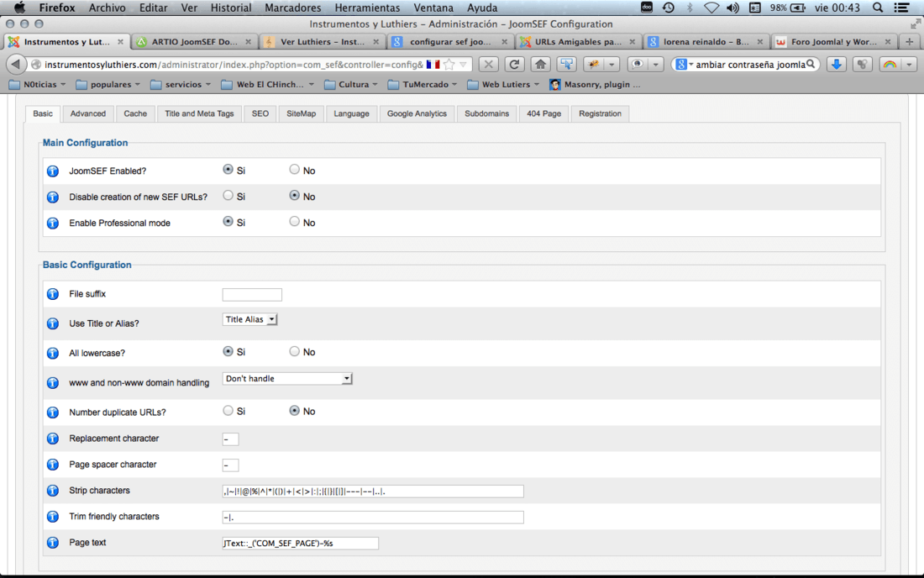Image resolution: width=924 pixels, height=578 pixels.
Task: Set Number duplicate URLs to No
Action: [294, 411]
